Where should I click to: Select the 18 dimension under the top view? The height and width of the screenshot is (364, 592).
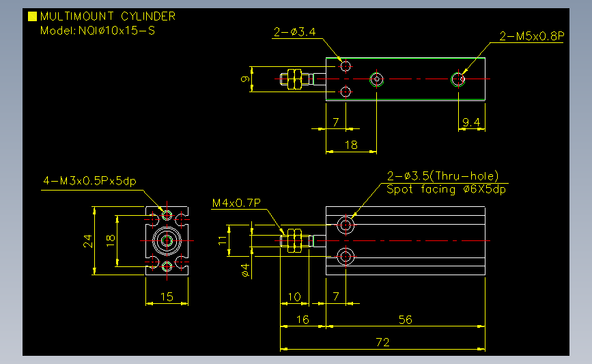pos(351,145)
